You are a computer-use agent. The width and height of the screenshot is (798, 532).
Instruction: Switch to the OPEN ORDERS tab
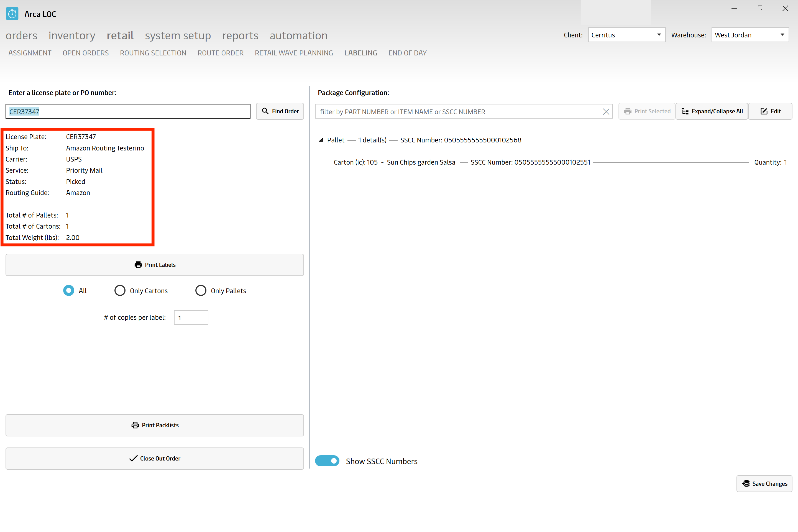tap(86, 53)
